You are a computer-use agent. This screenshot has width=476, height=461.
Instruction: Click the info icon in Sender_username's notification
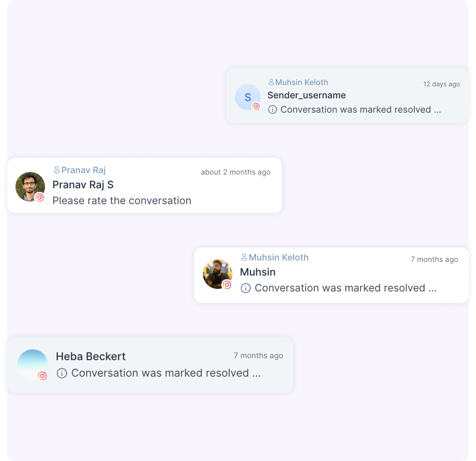(272, 109)
